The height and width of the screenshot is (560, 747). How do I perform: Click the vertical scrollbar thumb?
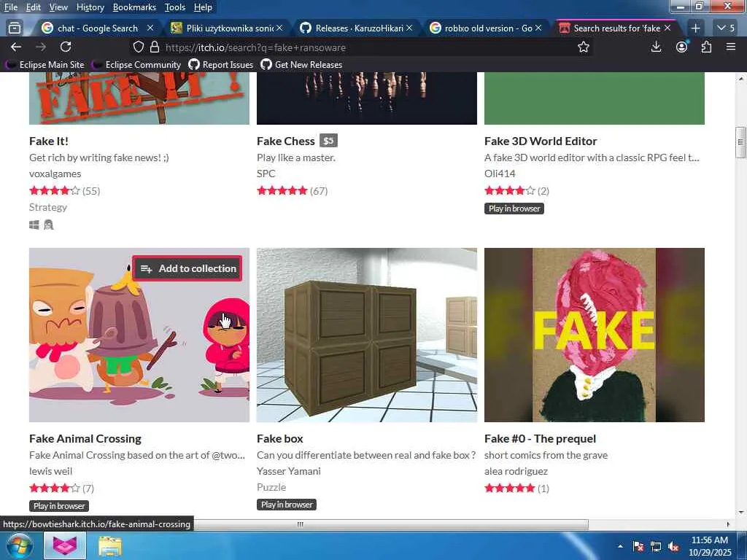point(740,142)
